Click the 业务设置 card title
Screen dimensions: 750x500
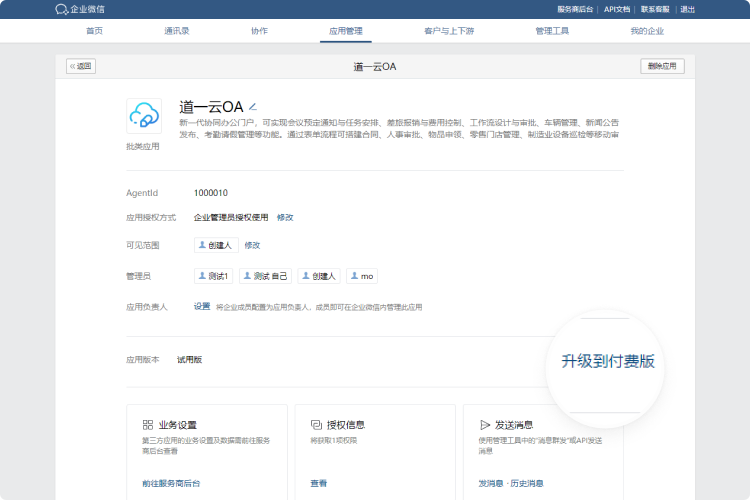click(177, 425)
